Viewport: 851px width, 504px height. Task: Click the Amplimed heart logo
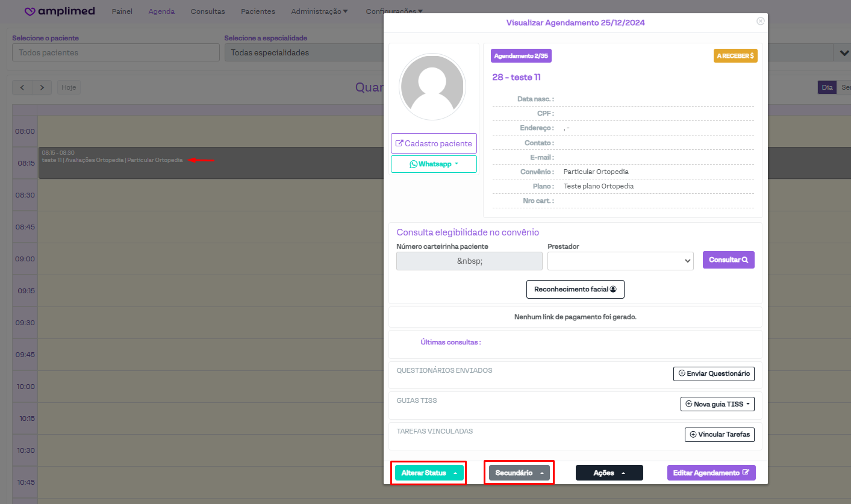(x=30, y=11)
